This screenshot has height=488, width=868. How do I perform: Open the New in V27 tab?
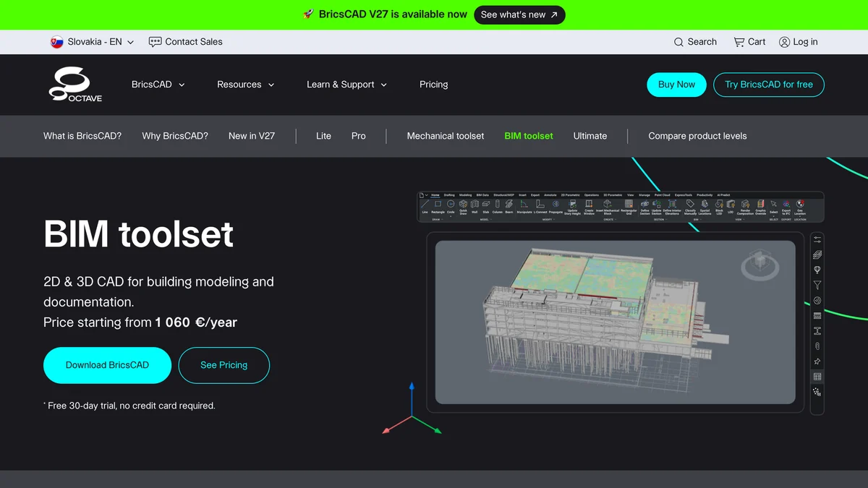(252, 136)
